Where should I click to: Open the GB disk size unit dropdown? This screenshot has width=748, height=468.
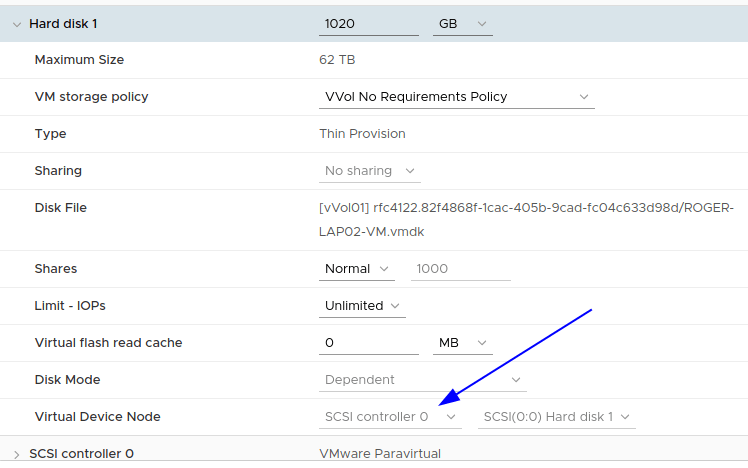pos(463,23)
